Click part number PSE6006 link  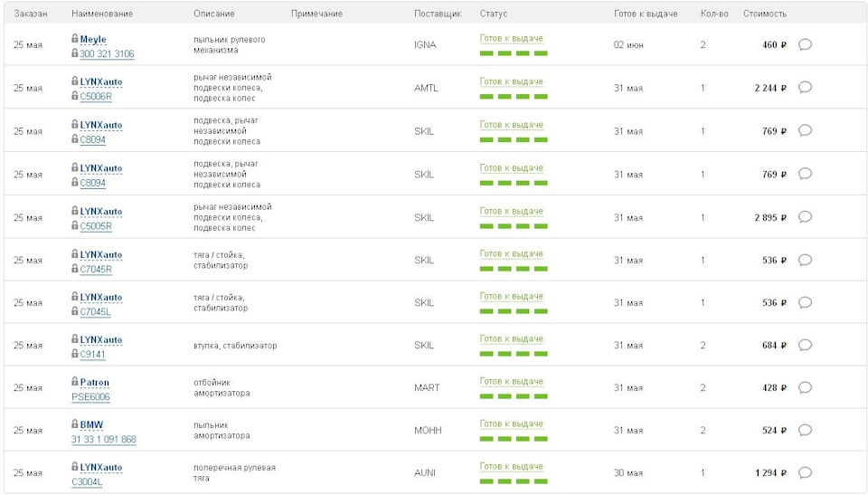click(90, 397)
